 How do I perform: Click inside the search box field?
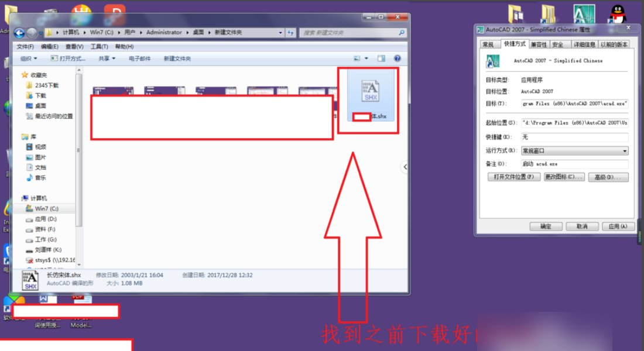(x=345, y=32)
